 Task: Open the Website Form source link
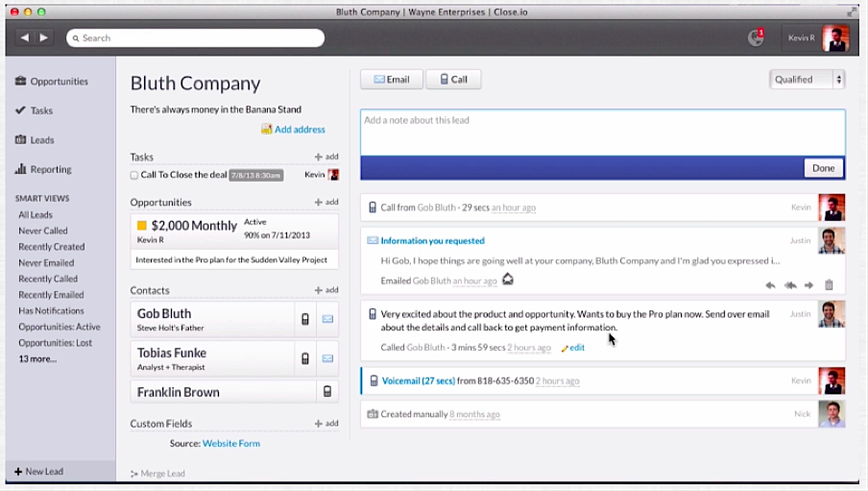point(230,443)
